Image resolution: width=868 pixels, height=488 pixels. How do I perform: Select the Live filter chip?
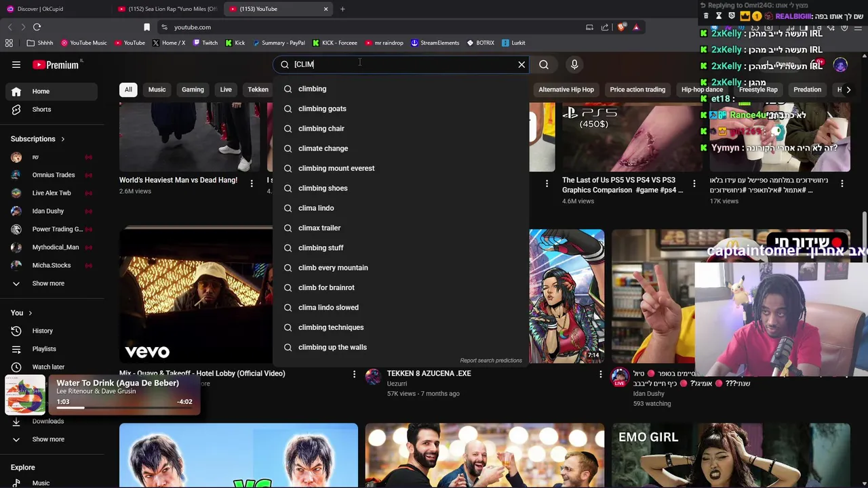coord(226,89)
